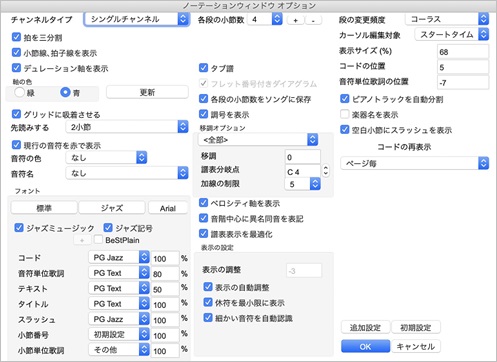
Task: Enable the 楽器名を表示 checkbox
Action: coord(344,114)
